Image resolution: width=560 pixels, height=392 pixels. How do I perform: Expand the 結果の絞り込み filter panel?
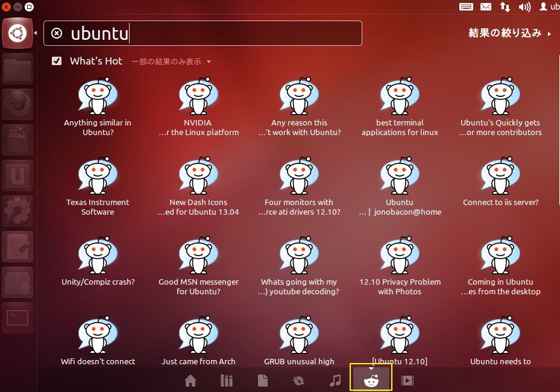(509, 33)
